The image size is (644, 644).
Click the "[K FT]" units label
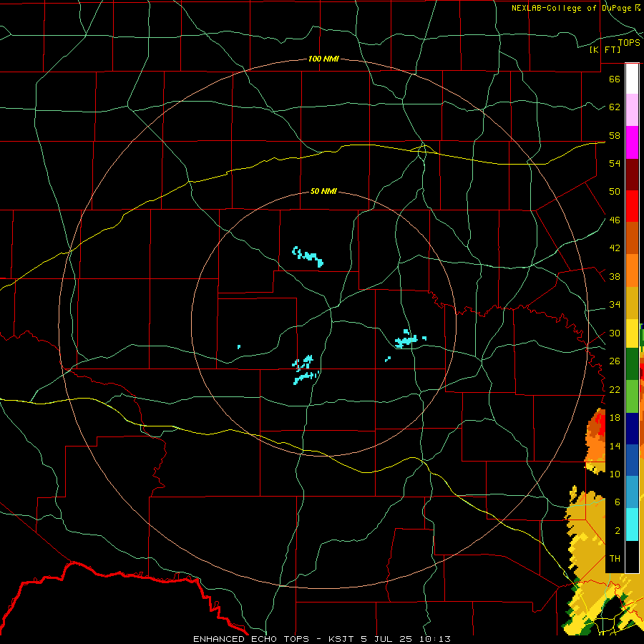tap(605, 49)
